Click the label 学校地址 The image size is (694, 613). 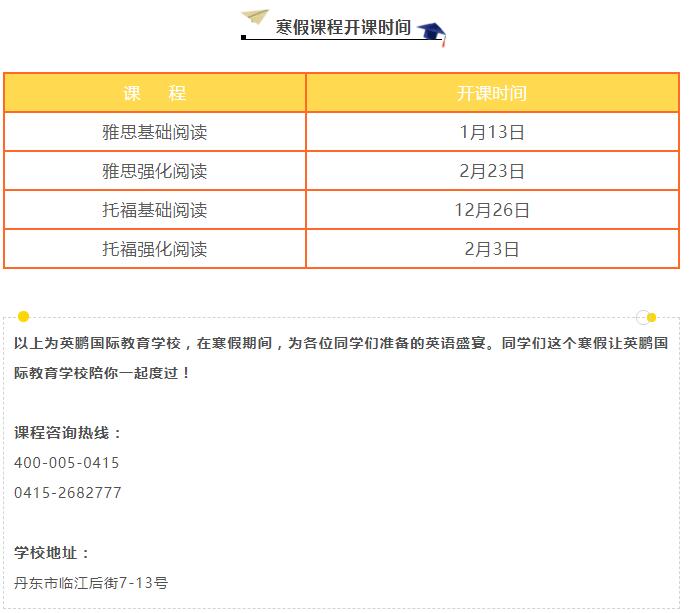(52, 552)
